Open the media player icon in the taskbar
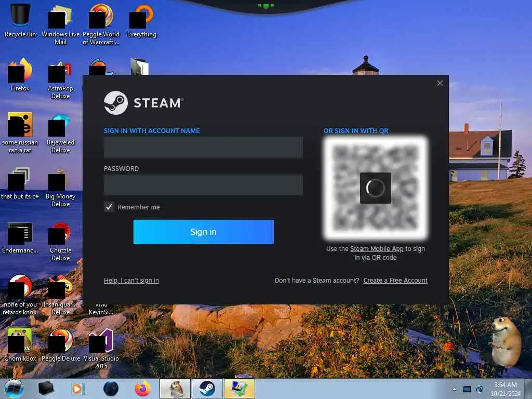532x399 pixels. pyautogui.click(x=77, y=389)
